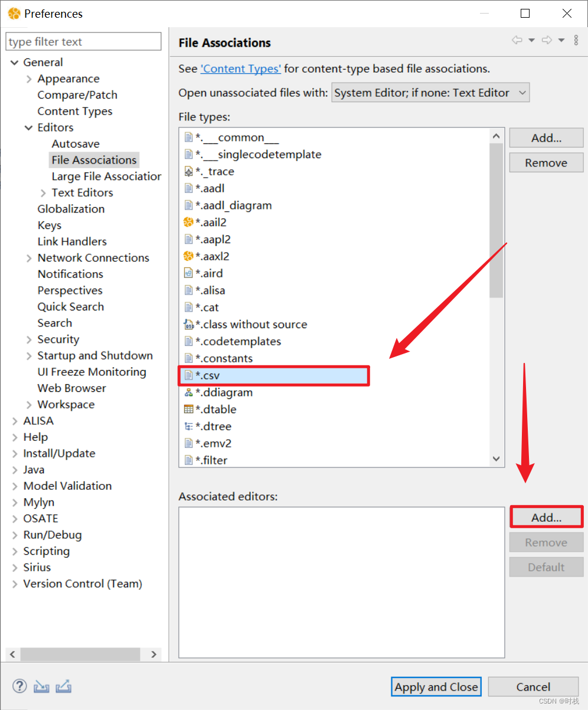Click Add... for Associated editors

point(546,518)
